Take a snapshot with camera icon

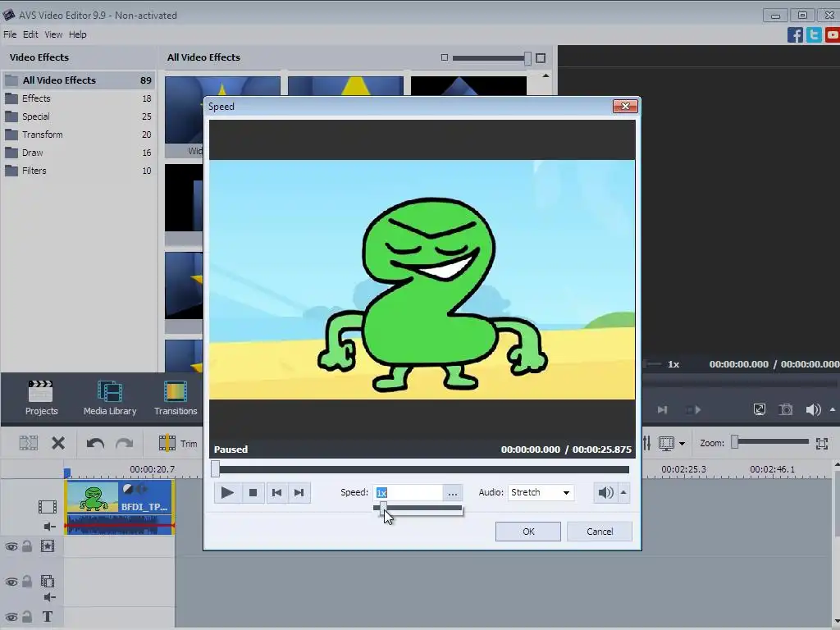pos(786,410)
